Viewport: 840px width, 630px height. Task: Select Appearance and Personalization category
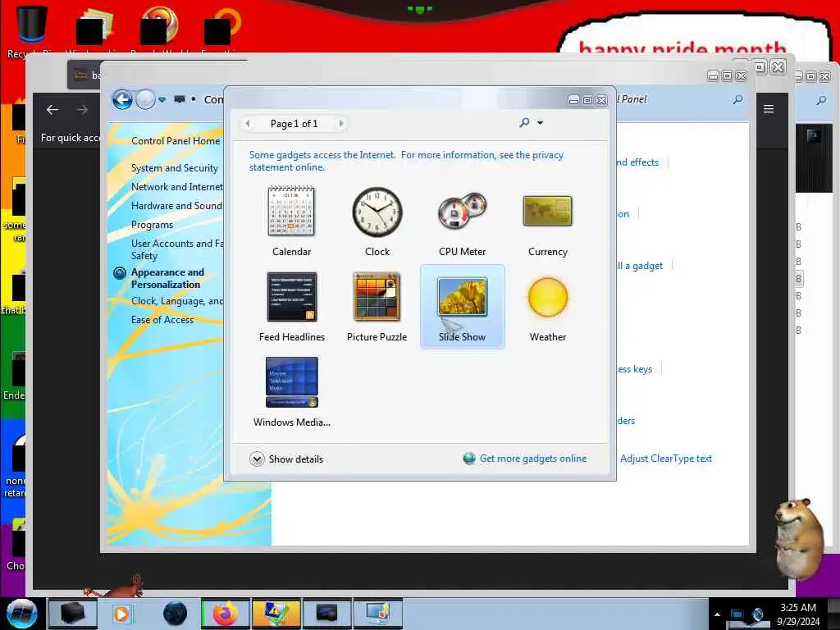click(x=167, y=279)
